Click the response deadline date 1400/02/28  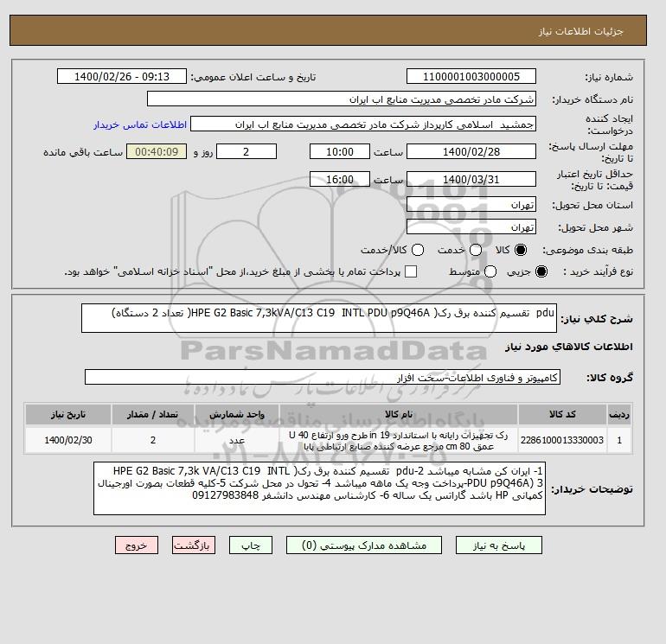click(471, 151)
